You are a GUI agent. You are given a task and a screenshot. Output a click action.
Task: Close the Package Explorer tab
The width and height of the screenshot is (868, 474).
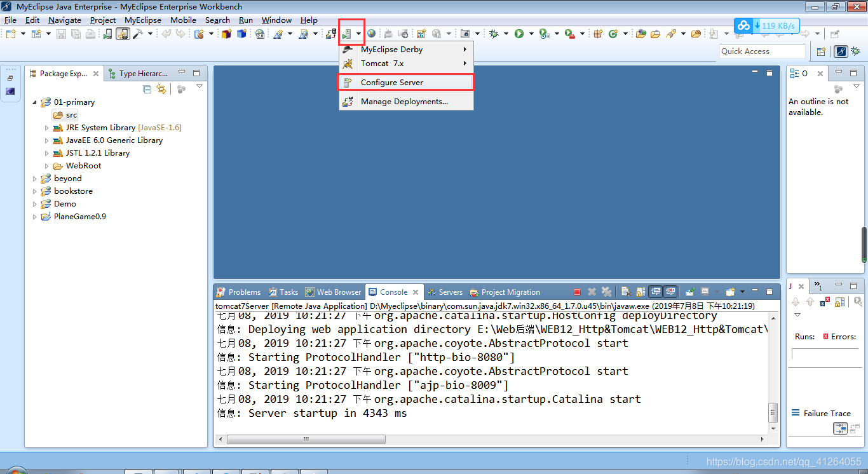[x=96, y=74]
